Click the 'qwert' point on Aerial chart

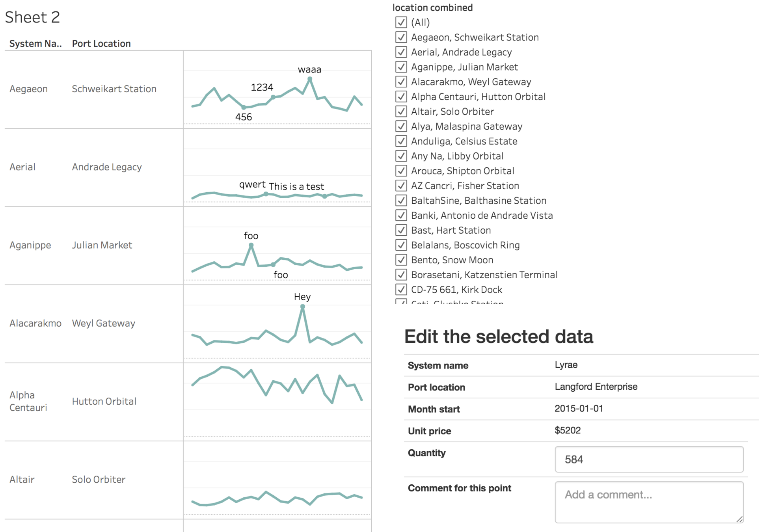266,194
